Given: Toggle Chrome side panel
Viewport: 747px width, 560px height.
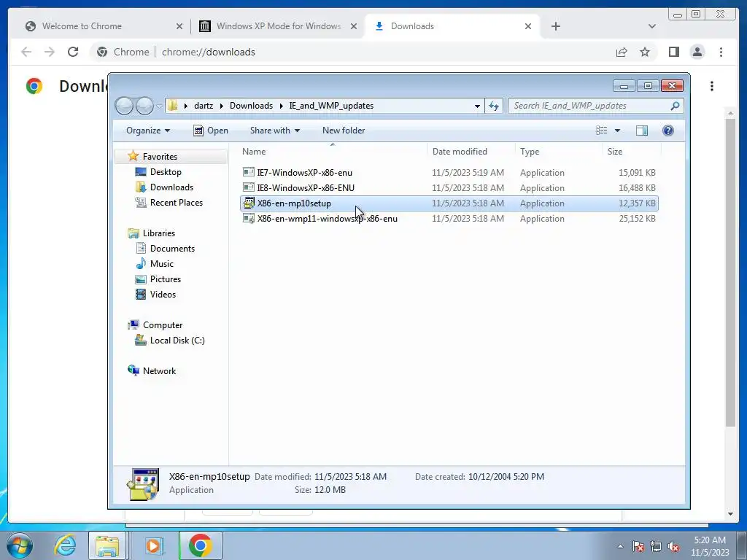Looking at the screenshot, I should 673,52.
